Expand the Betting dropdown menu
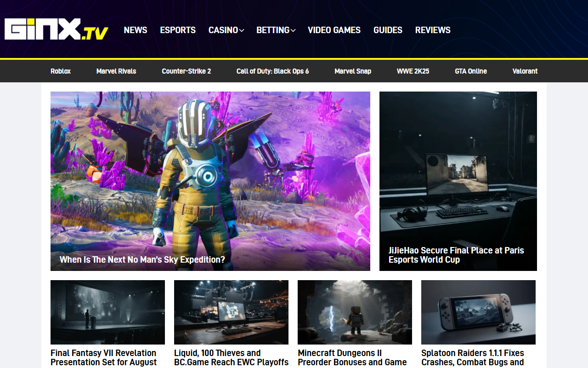The width and height of the screenshot is (588, 368). click(276, 30)
